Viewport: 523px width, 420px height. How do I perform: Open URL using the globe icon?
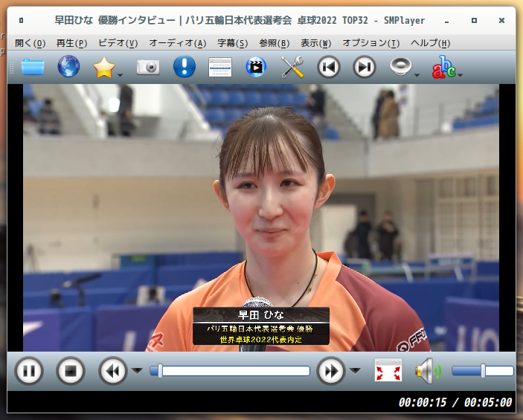(68, 66)
